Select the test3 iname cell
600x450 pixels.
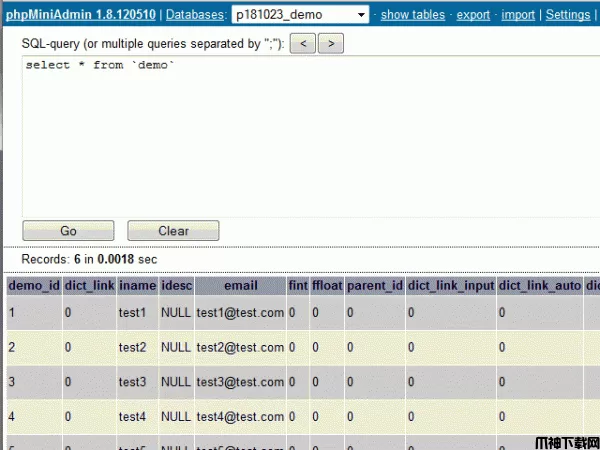click(132, 382)
